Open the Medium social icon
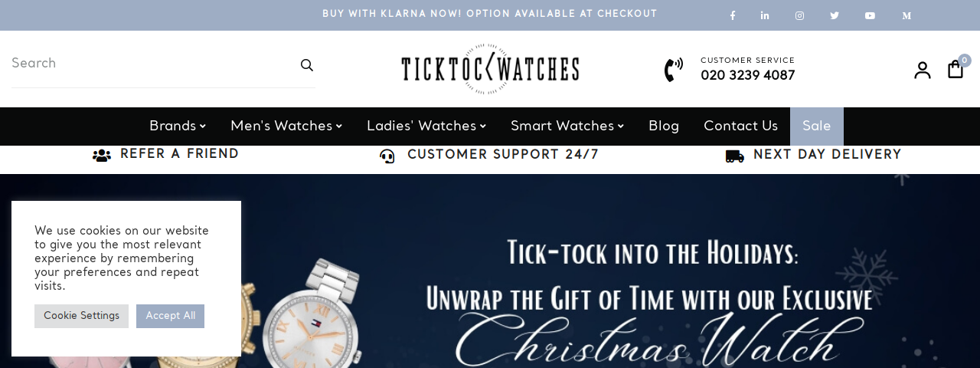 (906, 15)
